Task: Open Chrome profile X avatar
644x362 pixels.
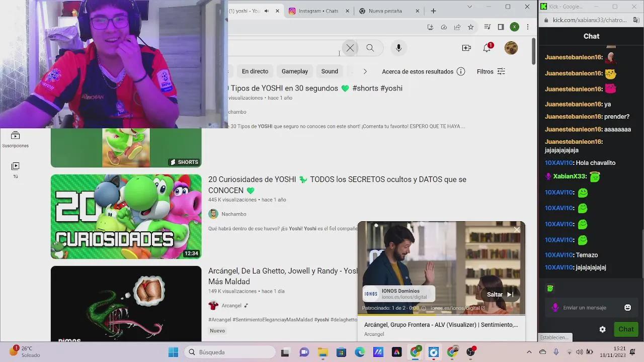Action: [514, 27]
